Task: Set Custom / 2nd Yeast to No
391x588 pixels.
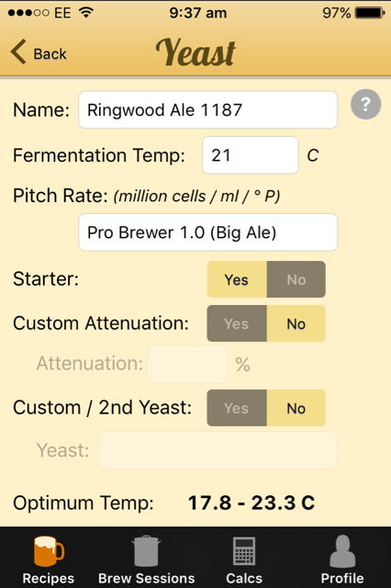Action: [x=296, y=408]
